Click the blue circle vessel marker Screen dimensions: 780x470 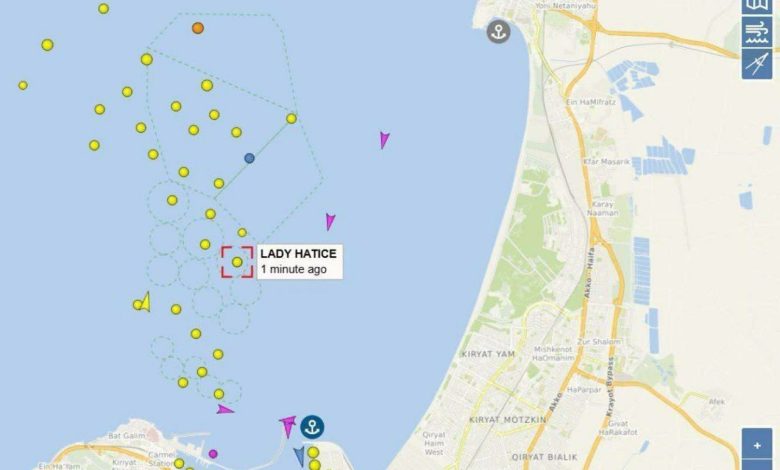pyautogui.click(x=249, y=158)
